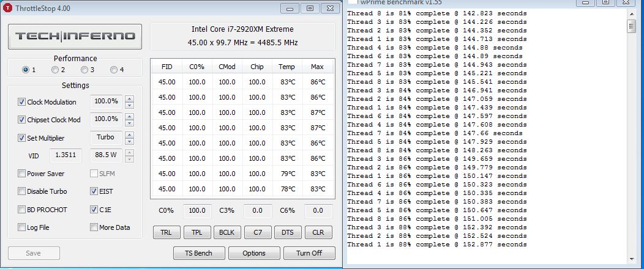The image size is (644, 269).
Task: Toggle the Chipset Clock Mod checkbox
Action: (21, 120)
